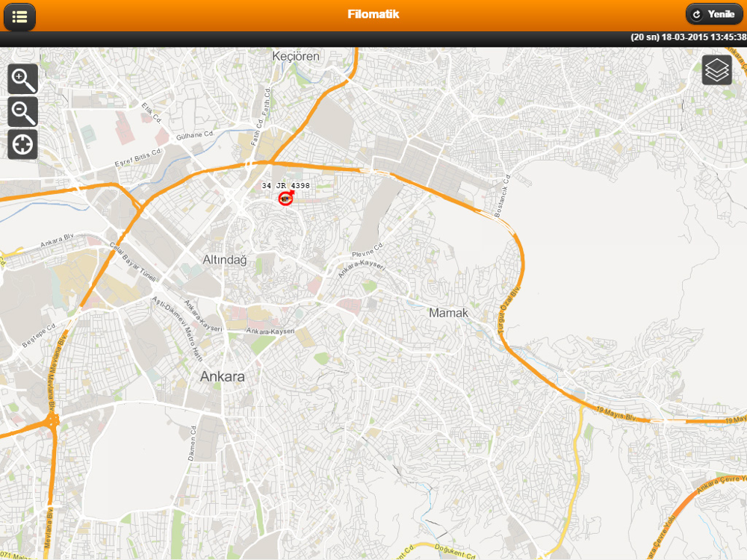Click the Aşti-Dikimevi Metro Hattı label
The width and height of the screenshot is (747, 560).
click(x=177, y=328)
